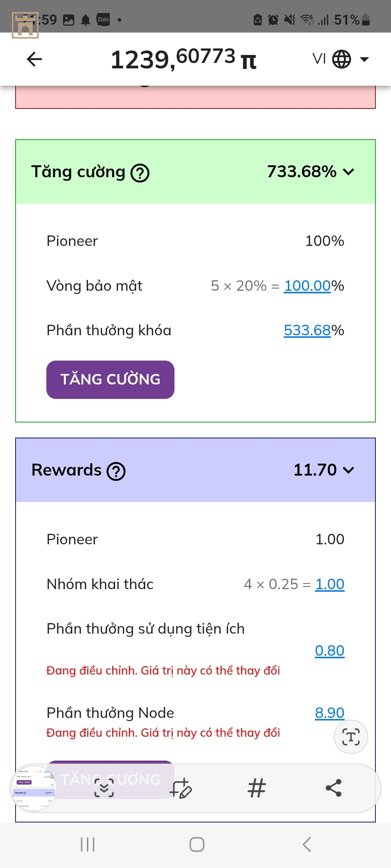Tap the crop and edit screenshot icon
The height and width of the screenshot is (868, 391).
[x=181, y=788]
